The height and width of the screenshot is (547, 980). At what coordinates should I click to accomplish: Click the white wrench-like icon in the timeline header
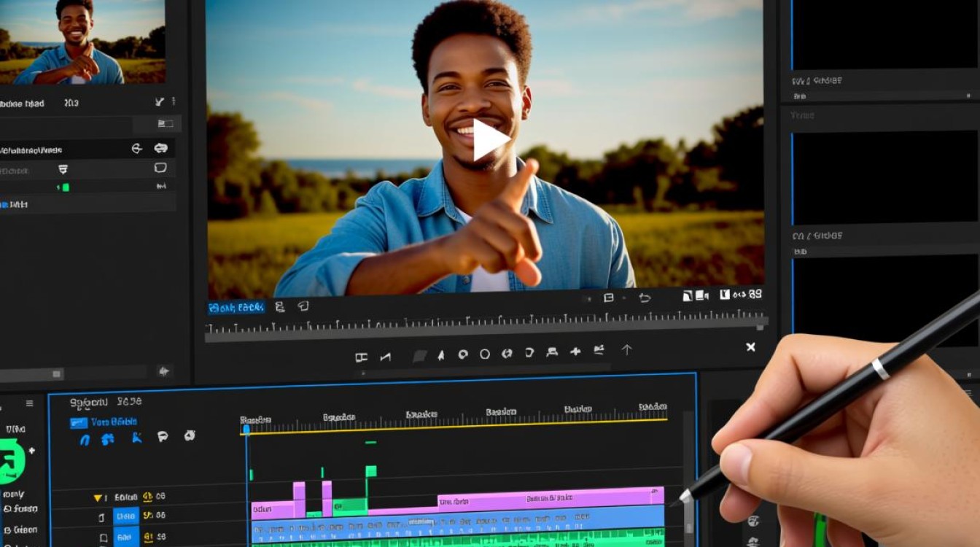pyautogui.click(x=190, y=435)
